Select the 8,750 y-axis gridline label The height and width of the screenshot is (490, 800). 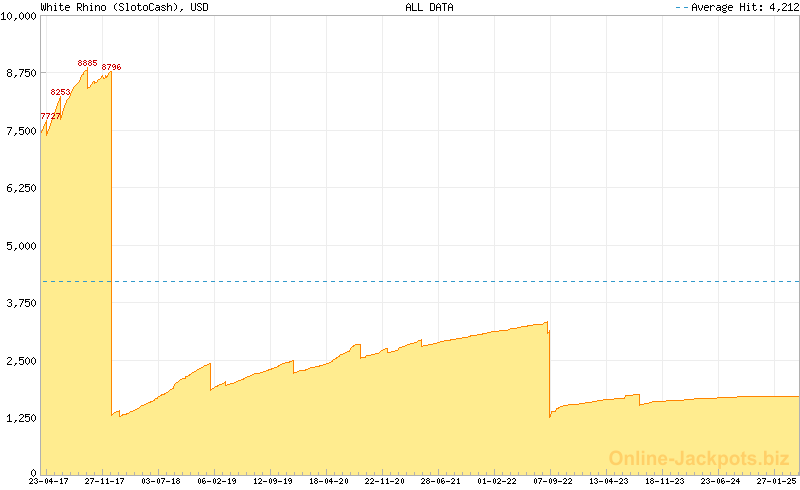21,73
